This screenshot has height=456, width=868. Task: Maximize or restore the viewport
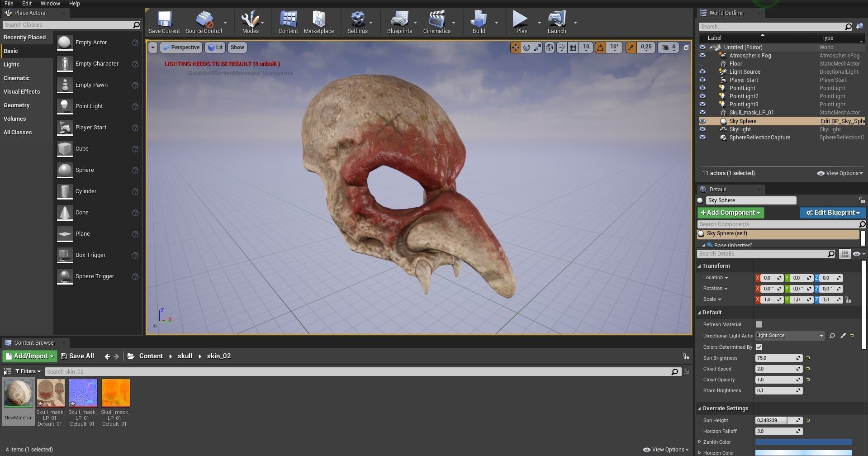point(686,47)
